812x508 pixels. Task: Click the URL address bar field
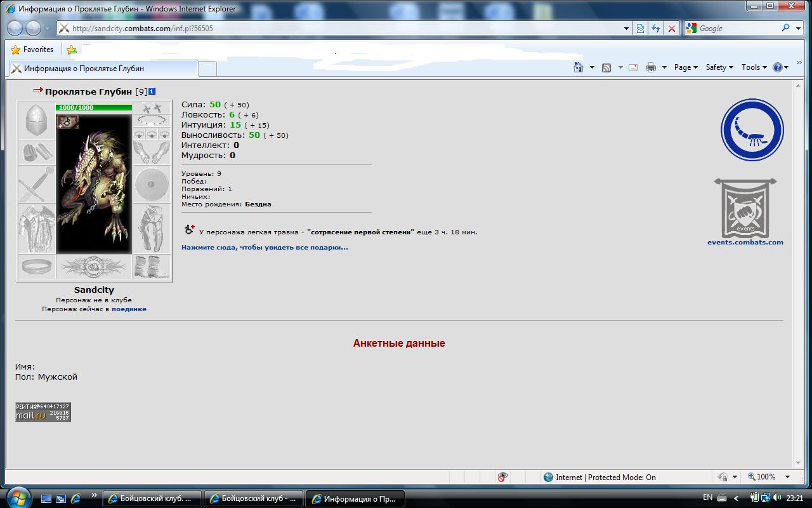click(343, 29)
